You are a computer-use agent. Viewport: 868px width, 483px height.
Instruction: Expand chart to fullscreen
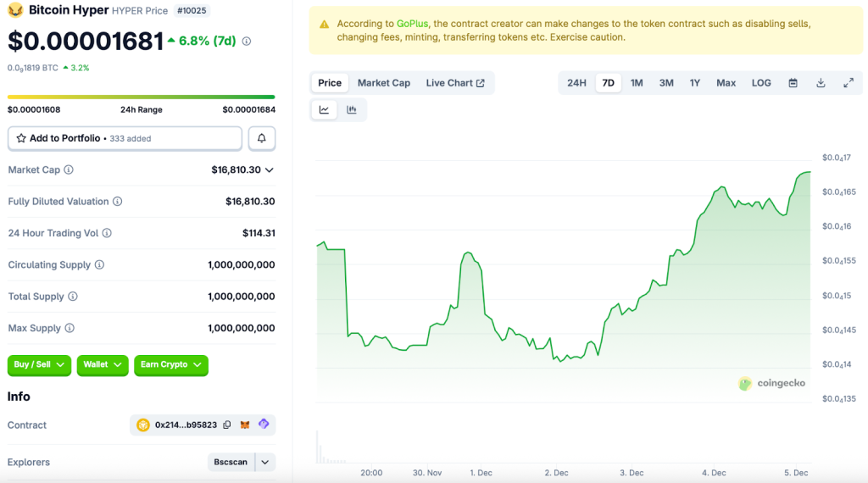point(848,83)
